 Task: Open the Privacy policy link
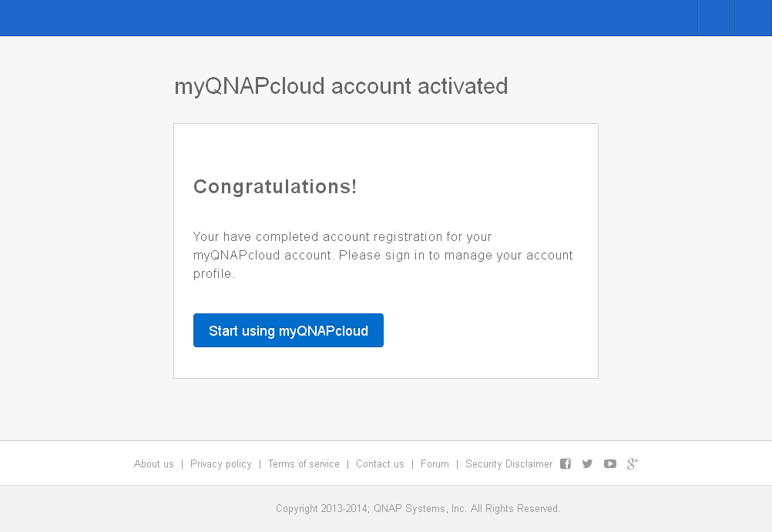(x=221, y=464)
